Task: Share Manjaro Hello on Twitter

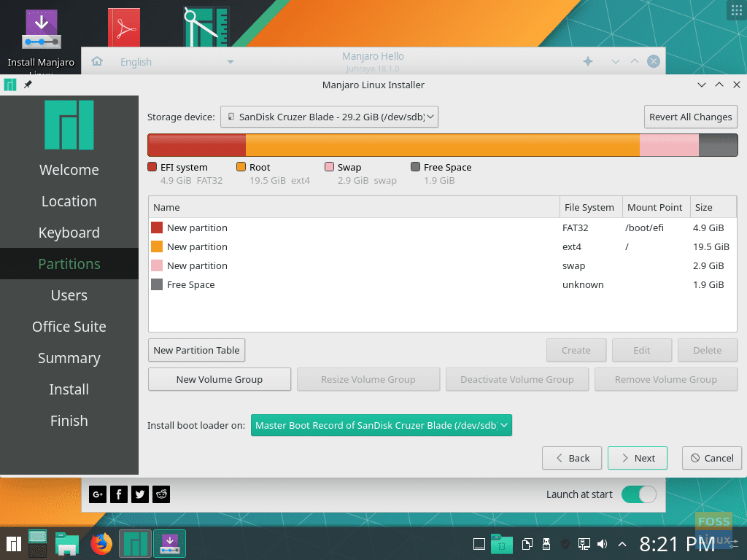Action: 139,494
